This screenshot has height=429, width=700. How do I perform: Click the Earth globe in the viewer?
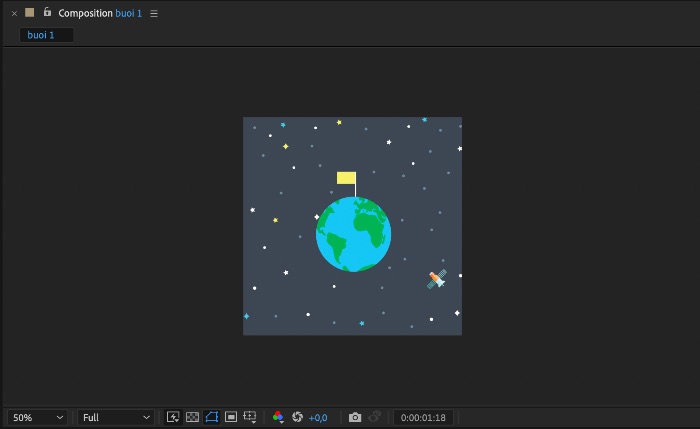(x=354, y=234)
